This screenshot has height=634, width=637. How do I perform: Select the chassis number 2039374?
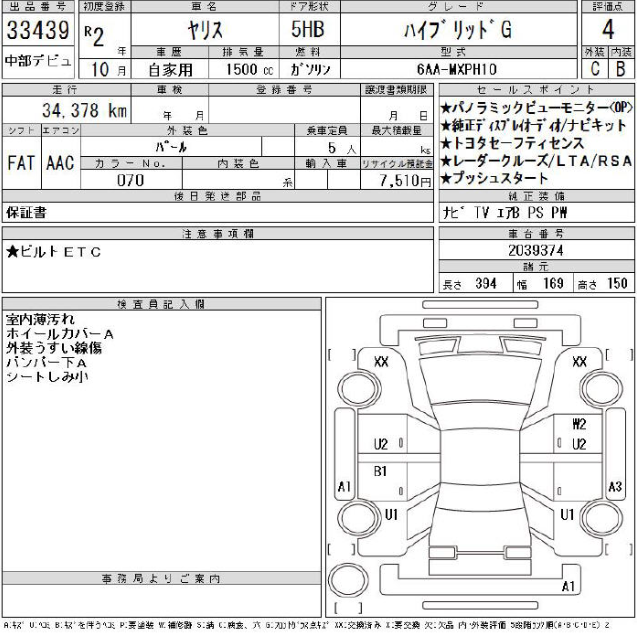[535, 250]
